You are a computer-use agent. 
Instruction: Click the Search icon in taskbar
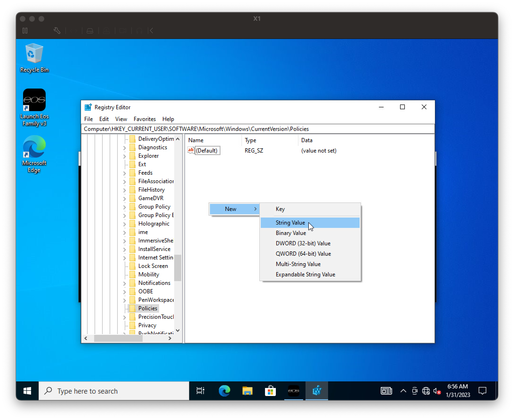tap(49, 391)
